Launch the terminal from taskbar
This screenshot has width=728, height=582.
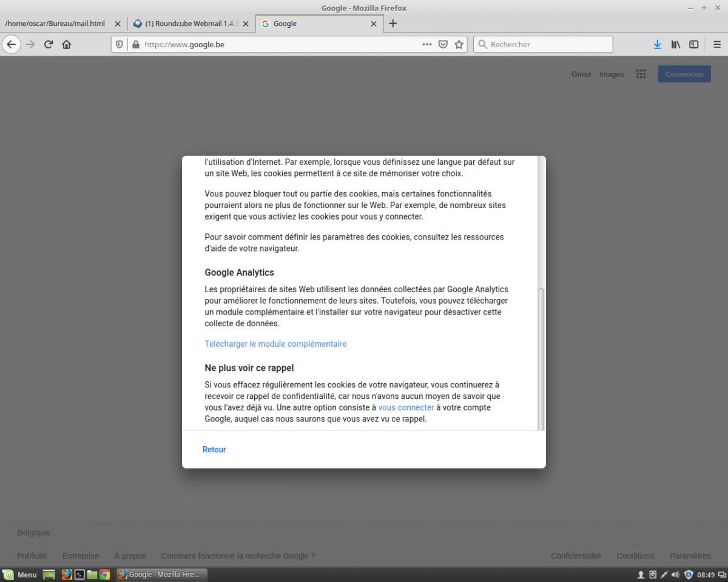(x=79, y=575)
